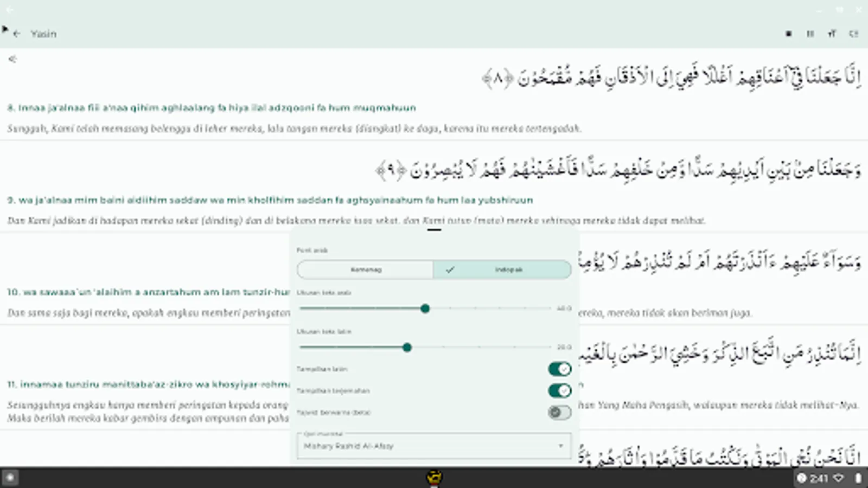Turn off the Tampilkan terjemahan switch
Image resolution: width=868 pixels, height=488 pixels.
[x=559, y=390]
